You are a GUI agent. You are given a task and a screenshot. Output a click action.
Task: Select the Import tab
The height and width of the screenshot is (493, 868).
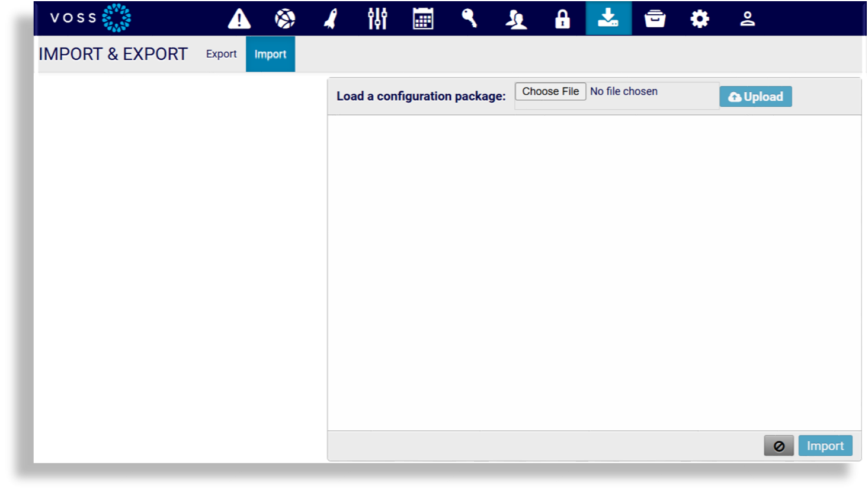[270, 54]
